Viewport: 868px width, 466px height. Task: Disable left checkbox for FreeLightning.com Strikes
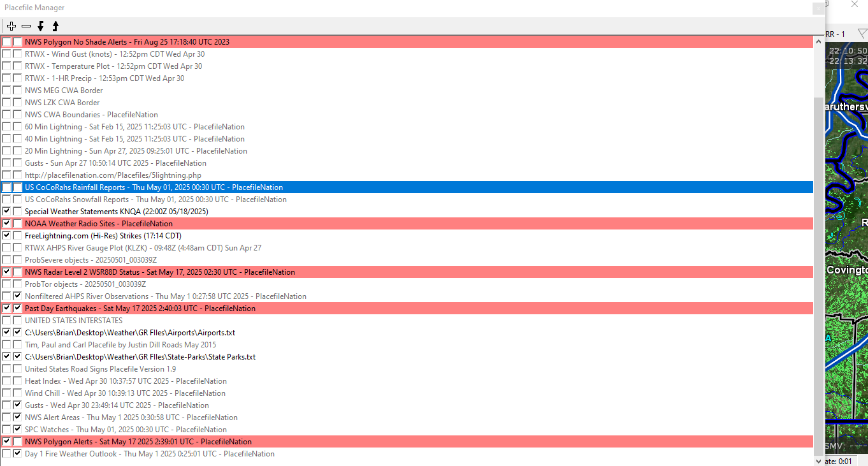tap(7, 236)
